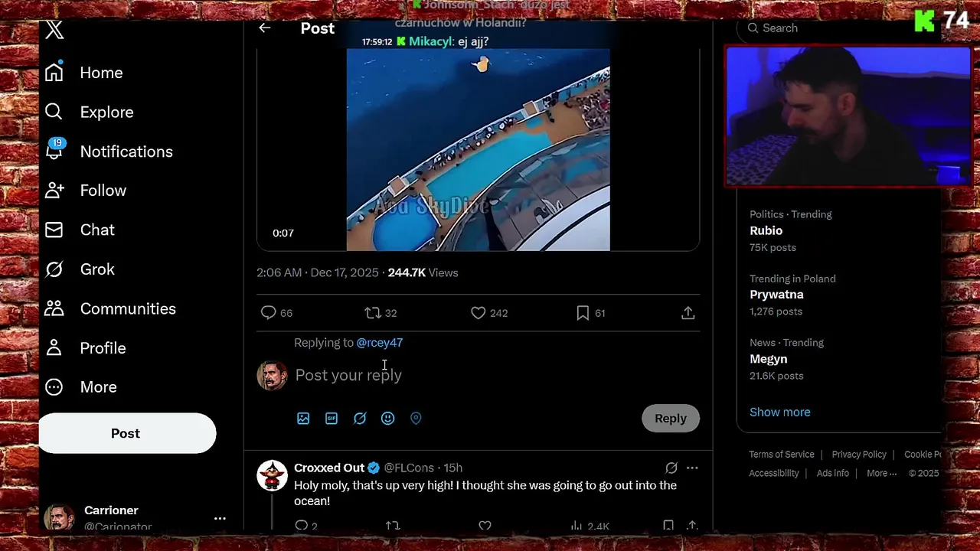The height and width of the screenshot is (551, 980).
Task: Reply to the Croxxed Out comment
Action: click(305, 526)
